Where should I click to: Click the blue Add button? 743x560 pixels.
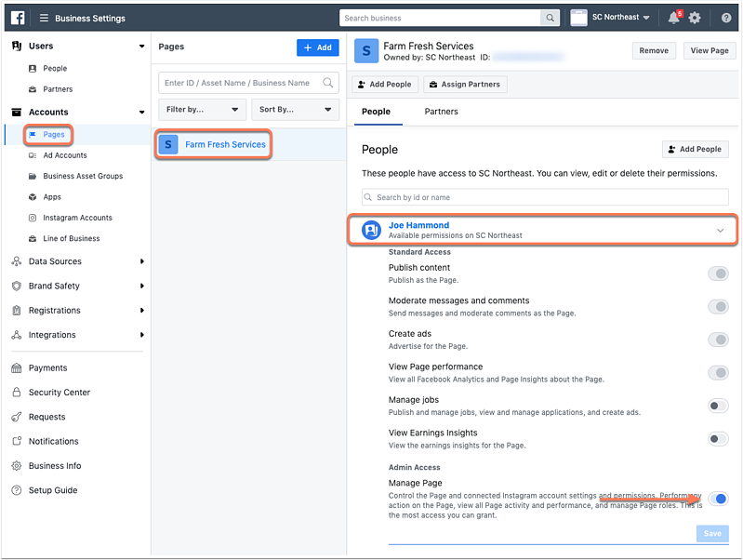(317, 47)
